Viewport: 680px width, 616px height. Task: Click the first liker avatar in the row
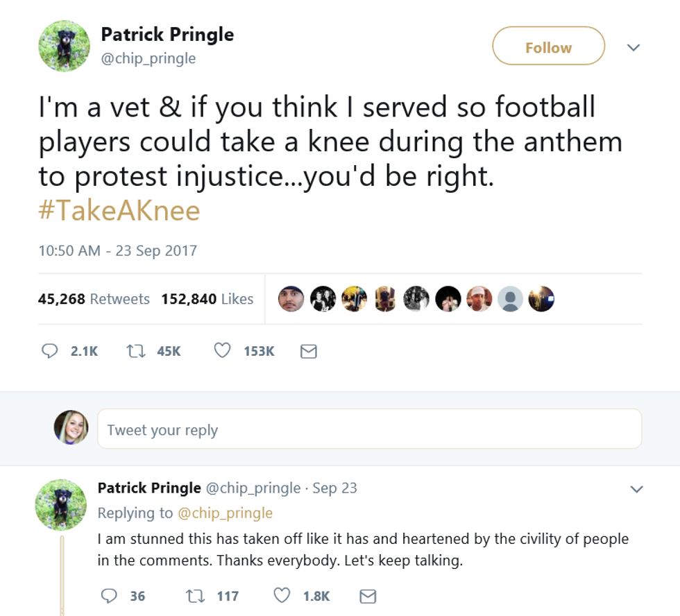pyautogui.click(x=291, y=299)
